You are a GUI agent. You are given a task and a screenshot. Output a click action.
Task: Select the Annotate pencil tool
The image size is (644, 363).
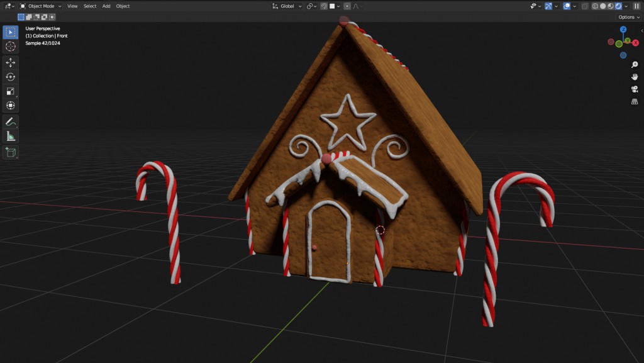coord(11,121)
